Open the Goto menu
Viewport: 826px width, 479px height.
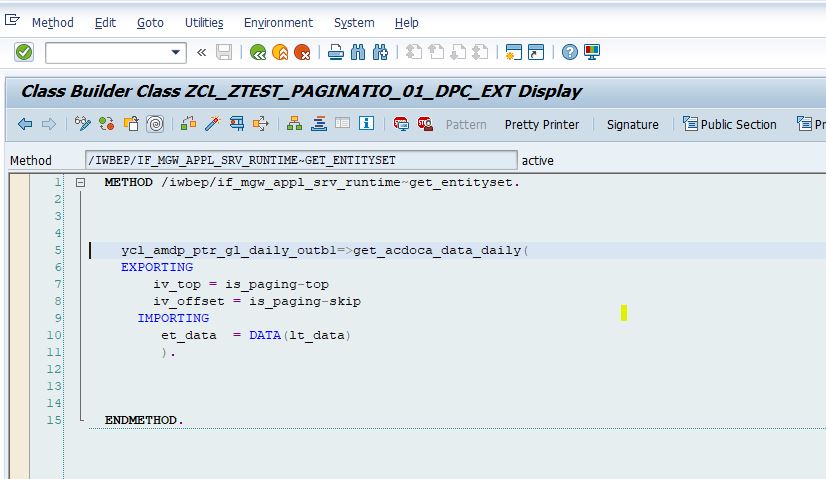(150, 23)
